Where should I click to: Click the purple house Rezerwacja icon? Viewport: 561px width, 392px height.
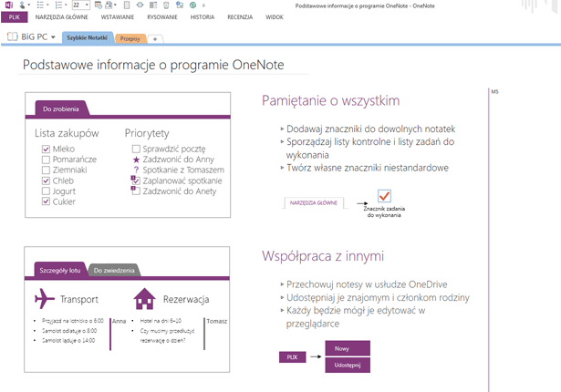(x=144, y=299)
